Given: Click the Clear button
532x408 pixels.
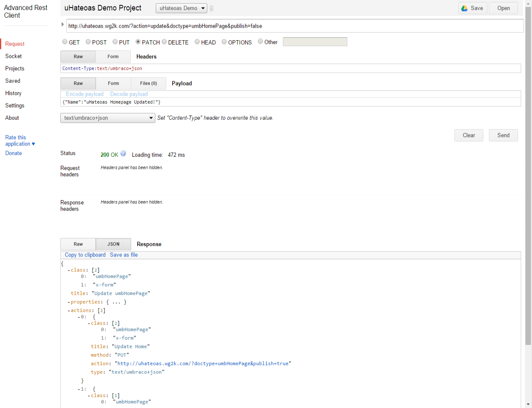Looking at the screenshot, I should [x=469, y=135].
